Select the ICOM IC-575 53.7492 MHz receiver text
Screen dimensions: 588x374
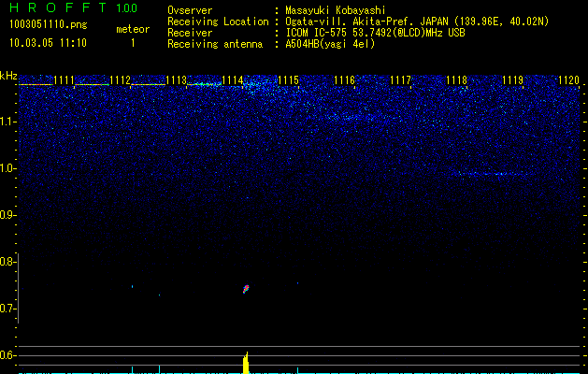pyautogui.click(x=375, y=33)
